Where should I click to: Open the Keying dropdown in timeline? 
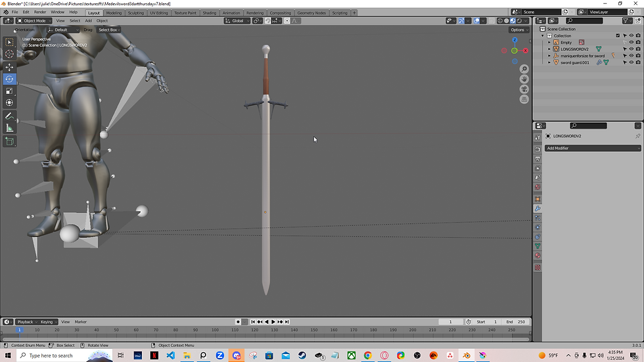tap(49, 322)
